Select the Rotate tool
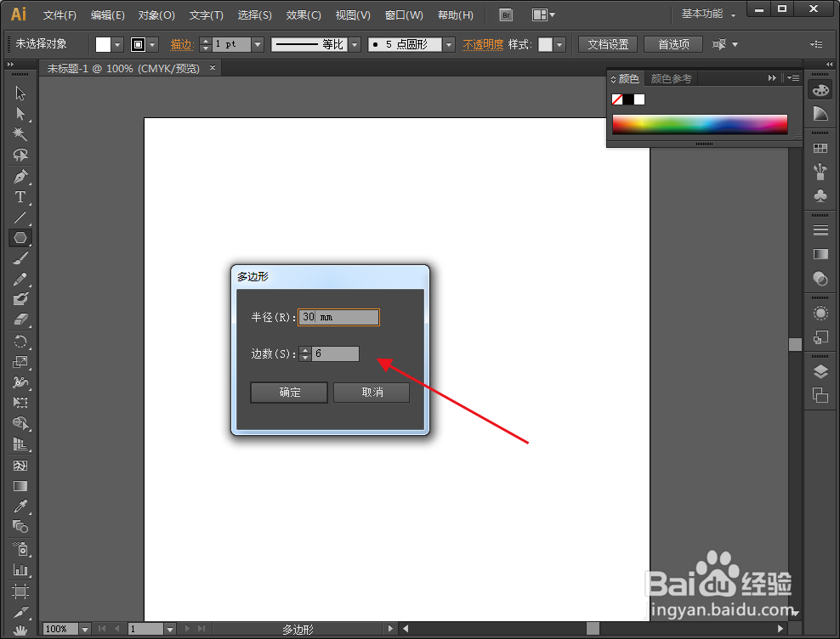Screen dimensions: 840x639 [x=20, y=342]
